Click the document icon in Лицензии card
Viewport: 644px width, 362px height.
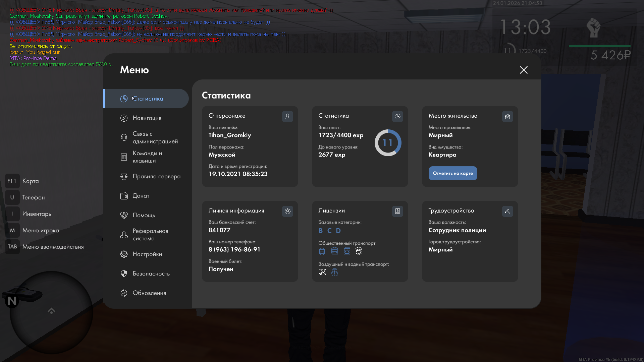tap(397, 211)
